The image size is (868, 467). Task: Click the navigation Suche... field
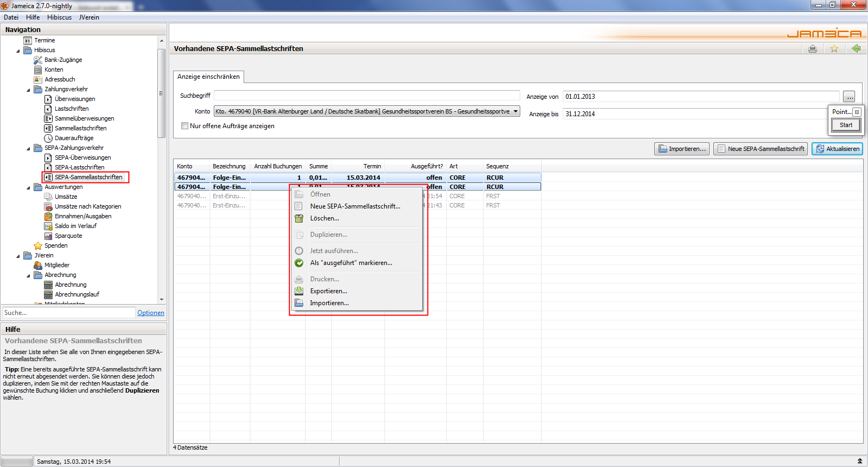pos(68,313)
